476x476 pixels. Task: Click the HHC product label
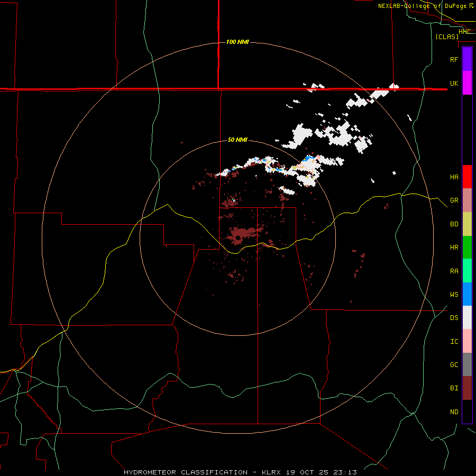(464, 32)
